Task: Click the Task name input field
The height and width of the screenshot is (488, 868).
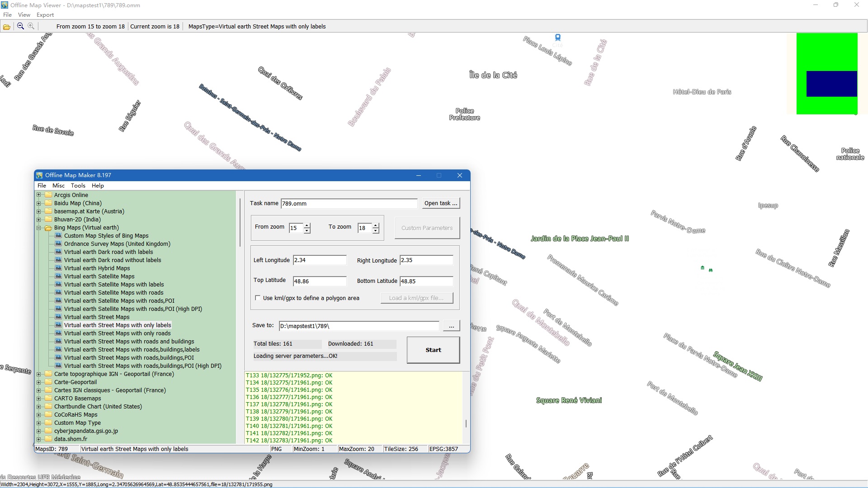Action: [x=349, y=203]
